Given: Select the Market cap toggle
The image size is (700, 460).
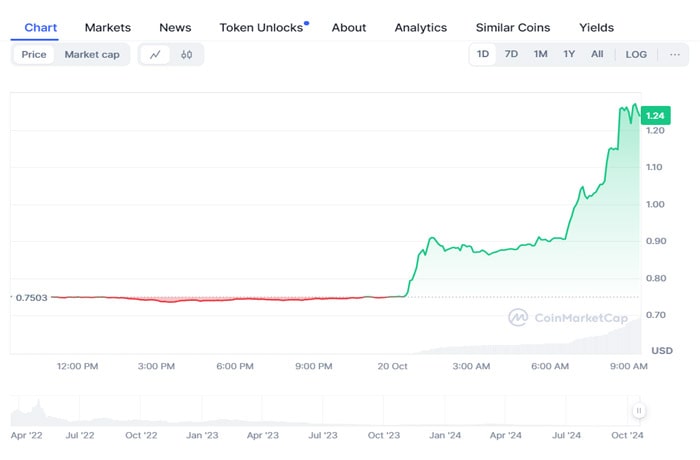Looking at the screenshot, I should coord(92,54).
